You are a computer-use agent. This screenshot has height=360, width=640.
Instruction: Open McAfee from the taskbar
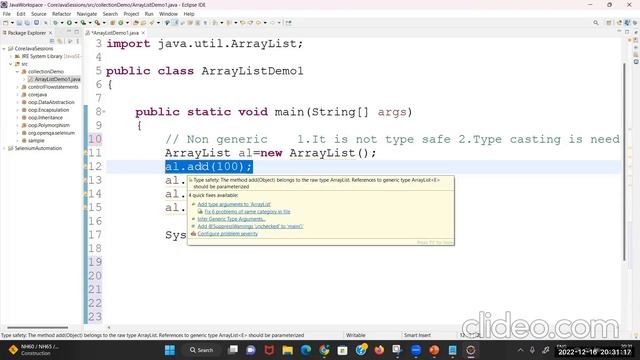(x=269, y=350)
